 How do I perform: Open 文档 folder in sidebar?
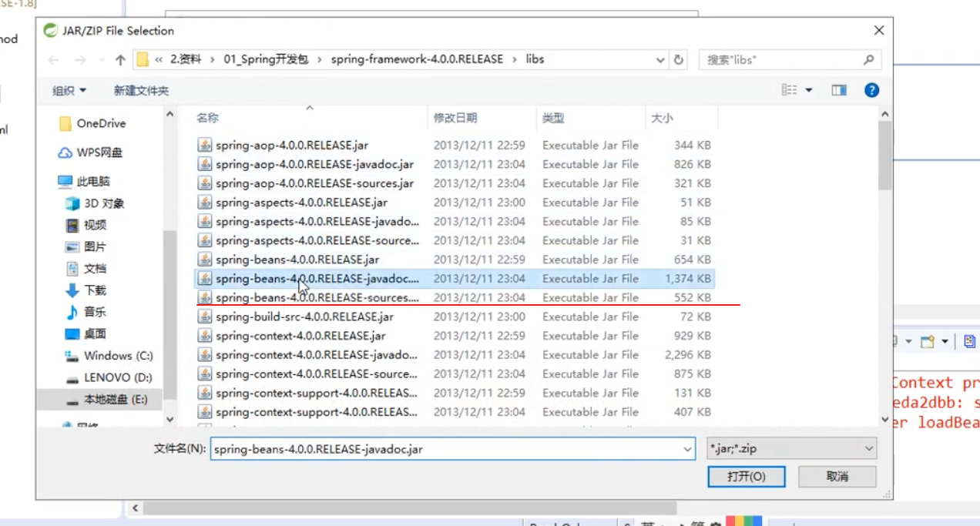pyautogui.click(x=86, y=269)
